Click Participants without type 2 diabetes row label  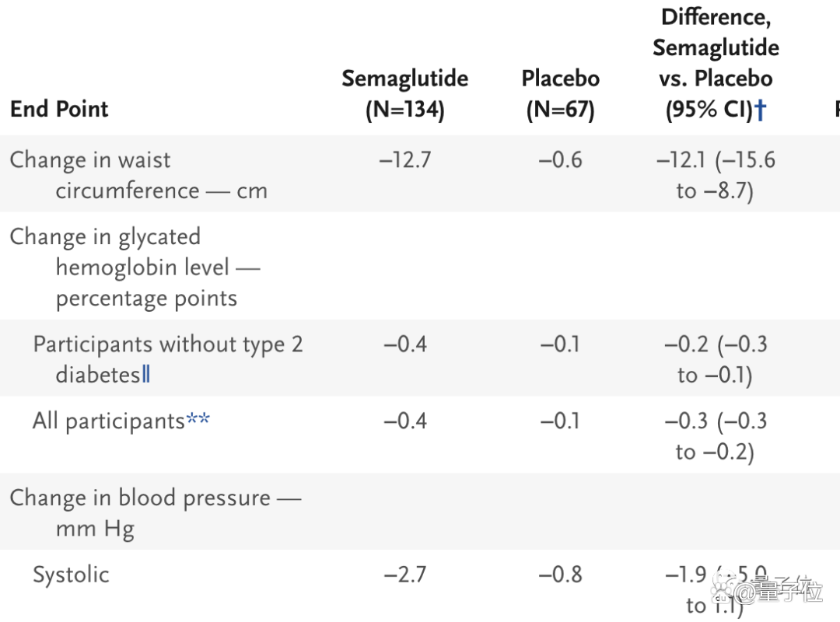(x=168, y=359)
